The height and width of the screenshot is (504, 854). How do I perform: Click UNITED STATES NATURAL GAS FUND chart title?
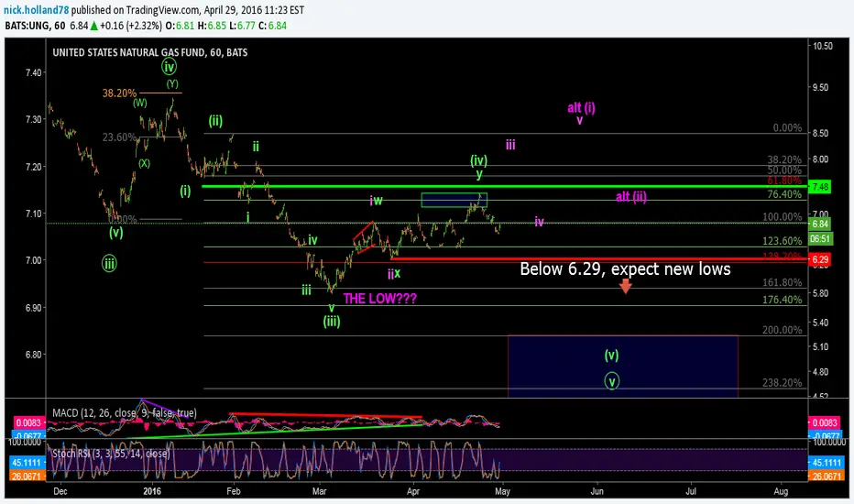click(x=149, y=52)
